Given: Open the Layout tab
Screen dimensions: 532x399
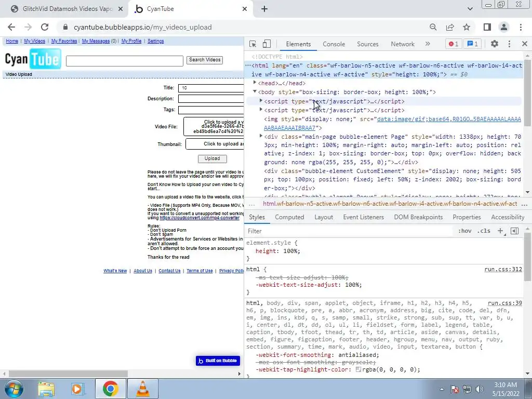Looking at the screenshot, I should 324,217.
